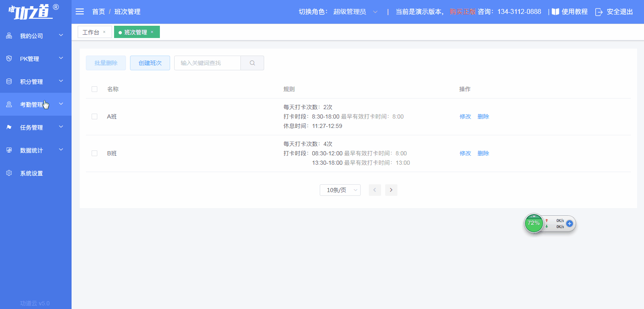Click the 安全退出 logout icon
The height and width of the screenshot is (309, 644).
599,12
